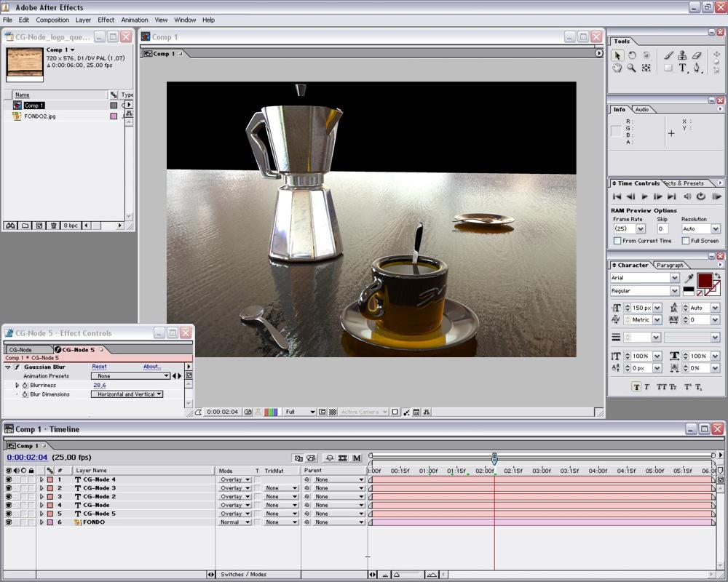Toggle Blurriness stopwatch keyframing
728x582 pixels.
coord(25,386)
